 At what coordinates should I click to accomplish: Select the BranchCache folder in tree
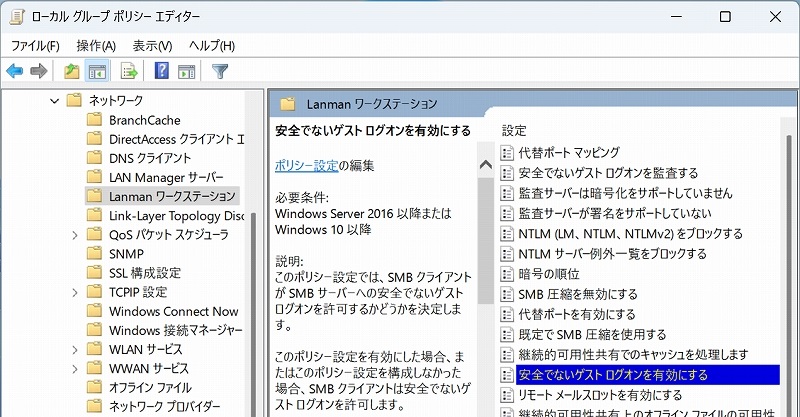point(144,120)
